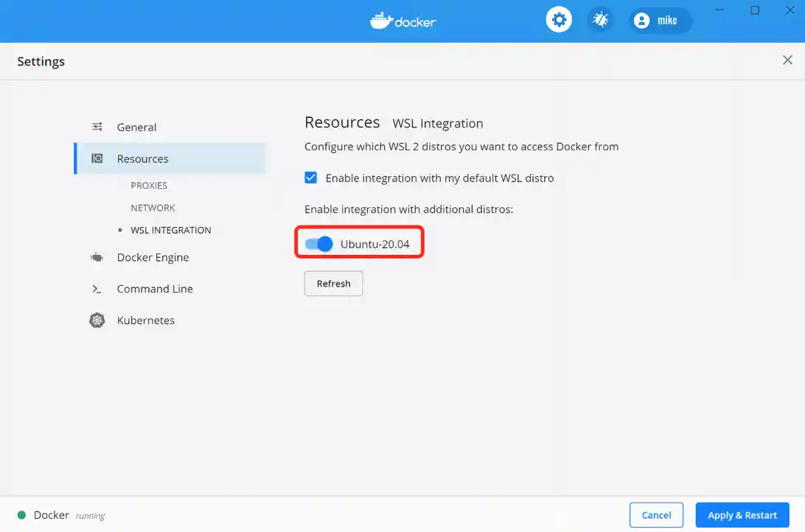Open the WSL INTEGRATION sub-section

tap(170, 231)
